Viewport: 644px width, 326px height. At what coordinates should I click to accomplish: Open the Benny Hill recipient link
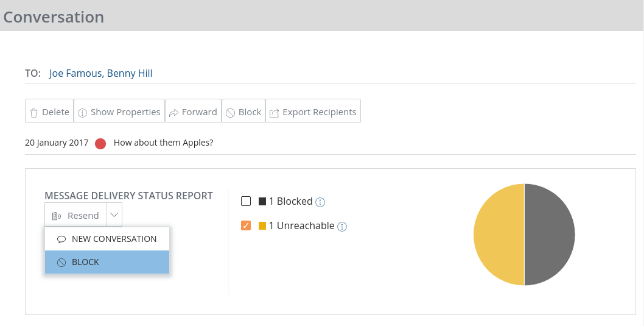[130, 73]
